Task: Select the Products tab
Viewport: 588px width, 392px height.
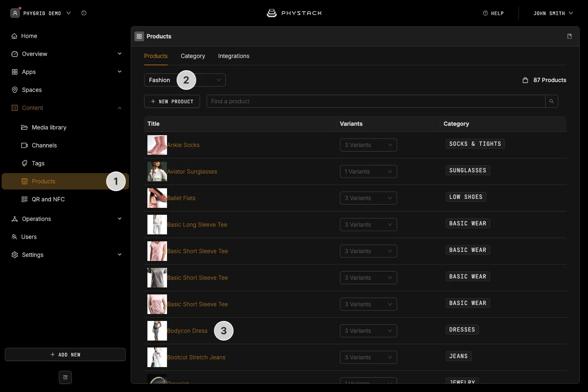Action: (x=156, y=56)
